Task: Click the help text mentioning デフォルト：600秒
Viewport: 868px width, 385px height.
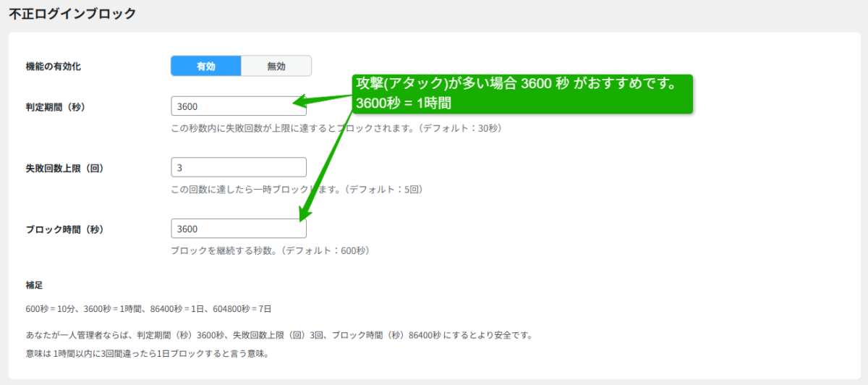Action: click(x=270, y=250)
